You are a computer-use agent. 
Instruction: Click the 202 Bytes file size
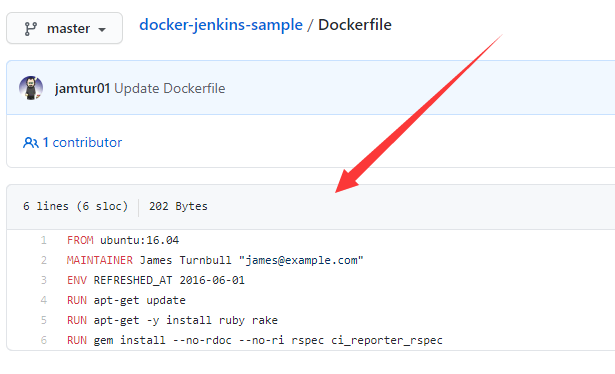(178, 206)
